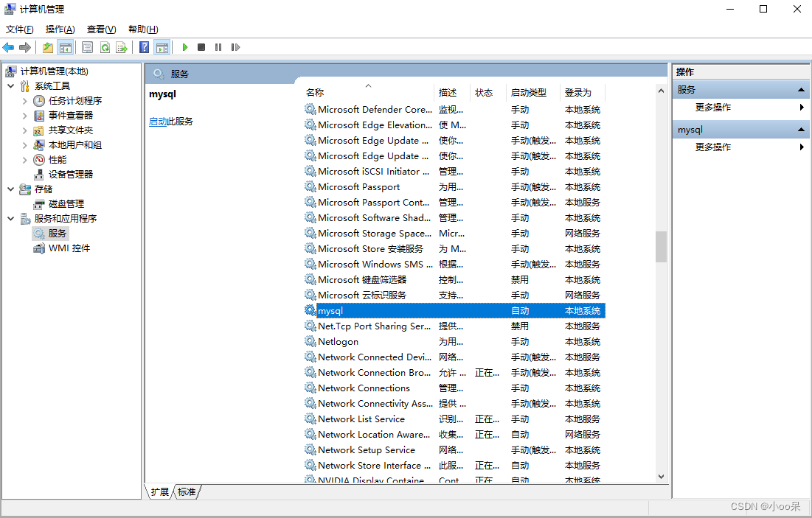Click the Restart service toolbar icon
Viewport: 812px width, 518px height.
235,48
